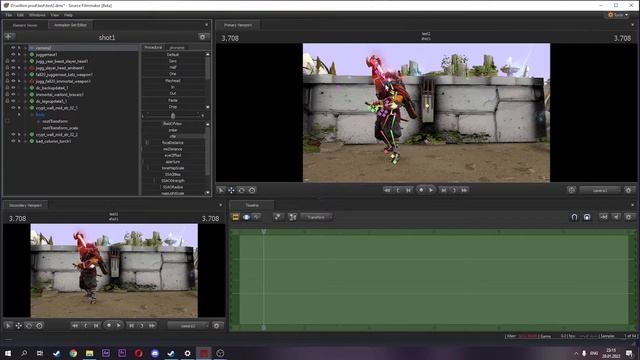Screen dimensions: 640x360
Task: Switch to Clip Editor mode in Timeline
Action: tap(236, 217)
